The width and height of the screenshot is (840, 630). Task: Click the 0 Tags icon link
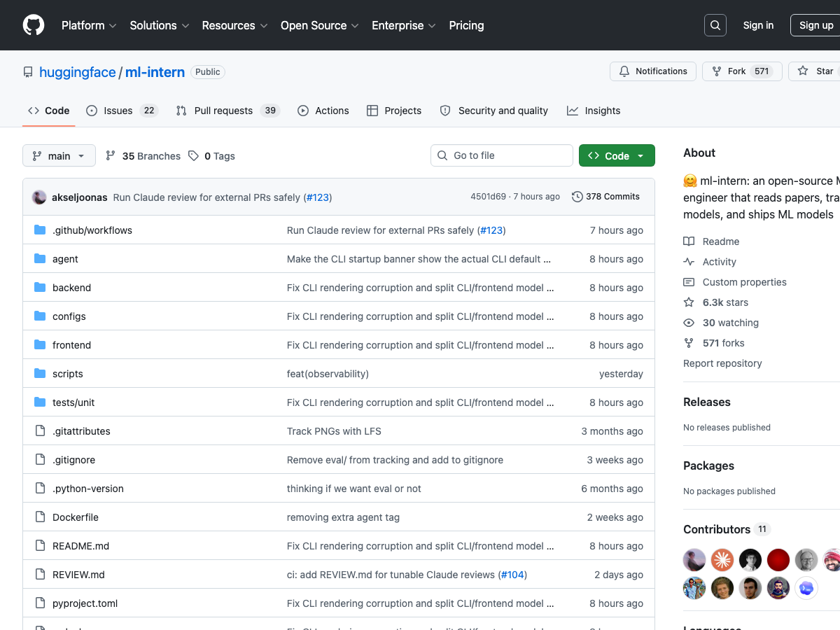click(x=194, y=156)
